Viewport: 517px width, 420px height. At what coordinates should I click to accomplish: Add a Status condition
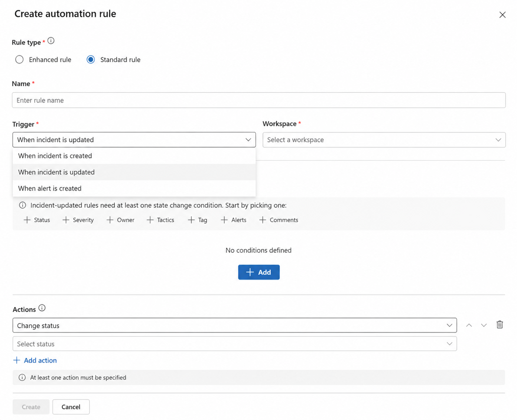(37, 220)
